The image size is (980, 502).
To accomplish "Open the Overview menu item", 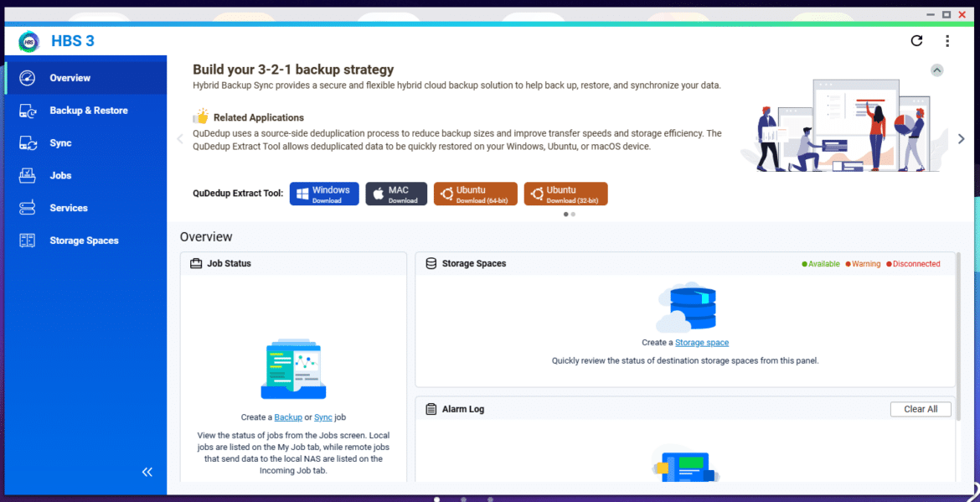I will [x=85, y=78].
